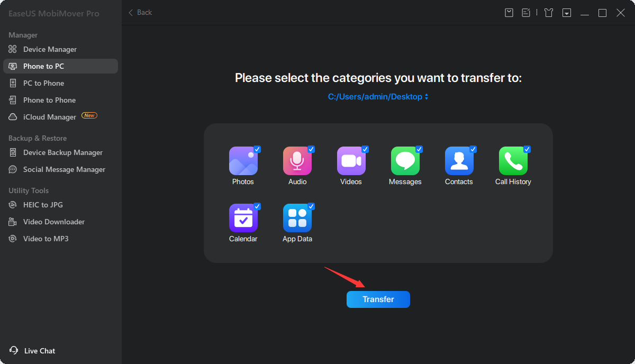Click the Audio microphone icon
635x364 pixels.
point(297,161)
